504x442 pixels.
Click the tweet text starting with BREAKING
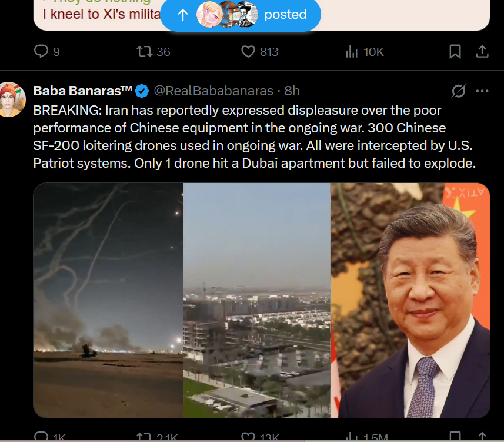coord(254,137)
